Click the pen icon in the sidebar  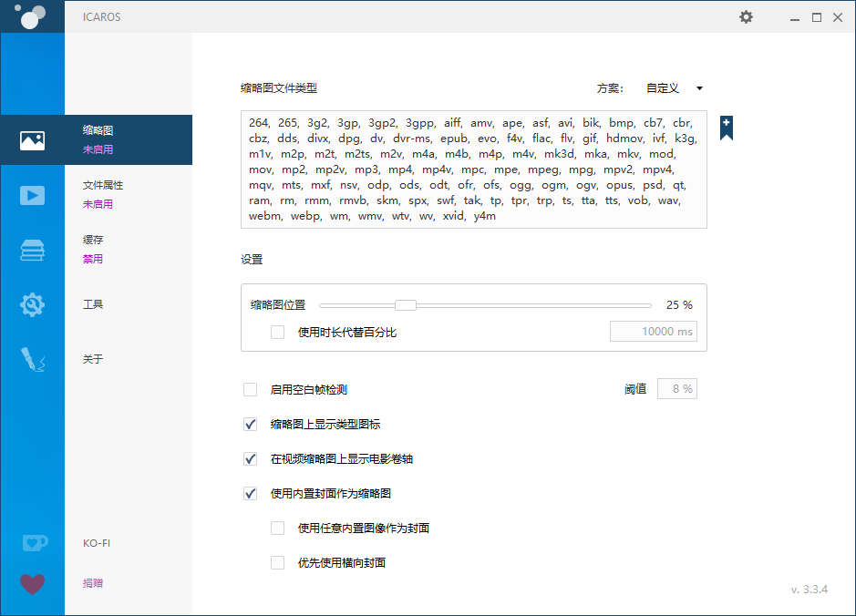coord(33,359)
